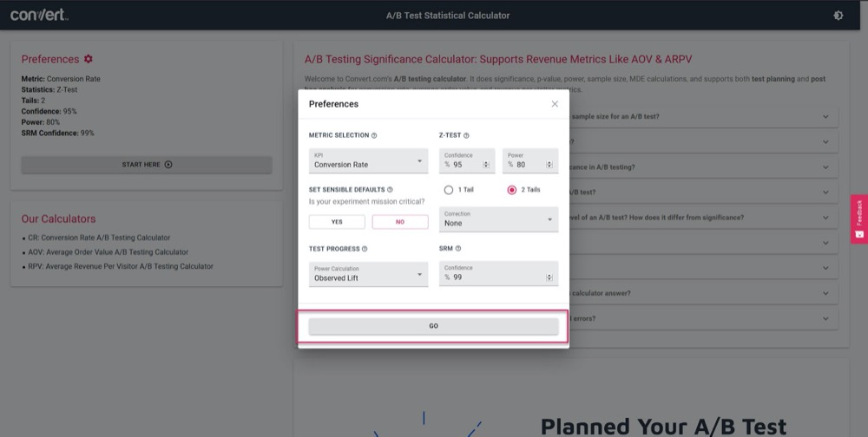Close the Preferences dialog with X

555,104
